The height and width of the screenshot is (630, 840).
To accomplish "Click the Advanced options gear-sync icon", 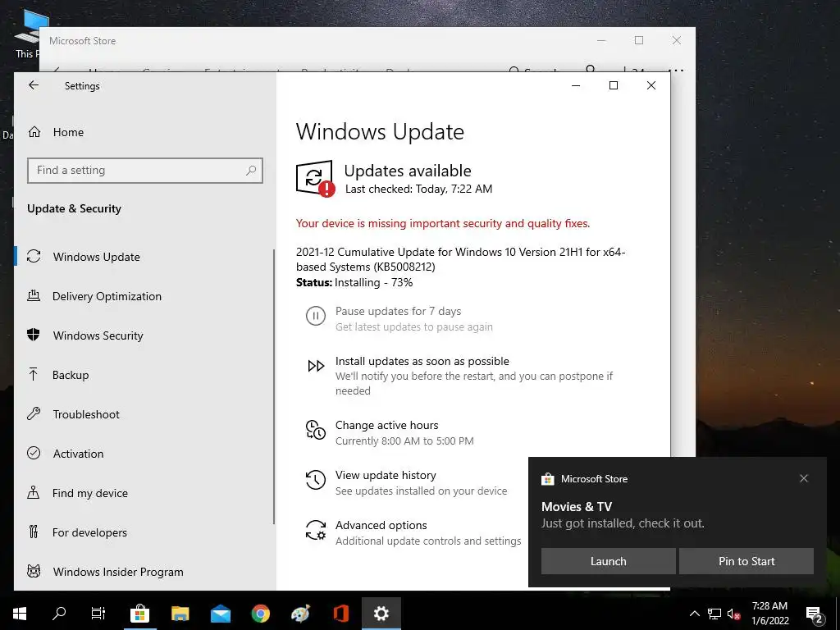I will coord(316,530).
